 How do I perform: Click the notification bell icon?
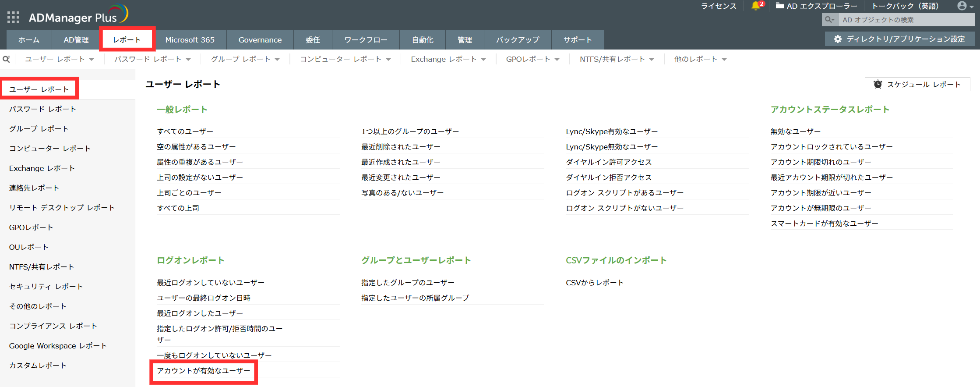pyautogui.click(x=756, y=6)
